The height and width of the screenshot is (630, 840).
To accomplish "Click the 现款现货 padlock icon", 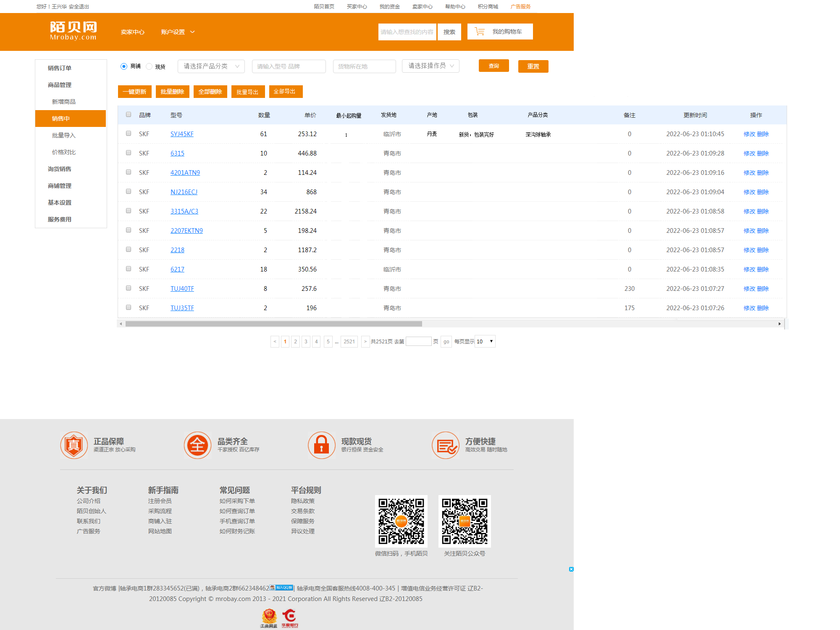I will (x=321, y=445).
